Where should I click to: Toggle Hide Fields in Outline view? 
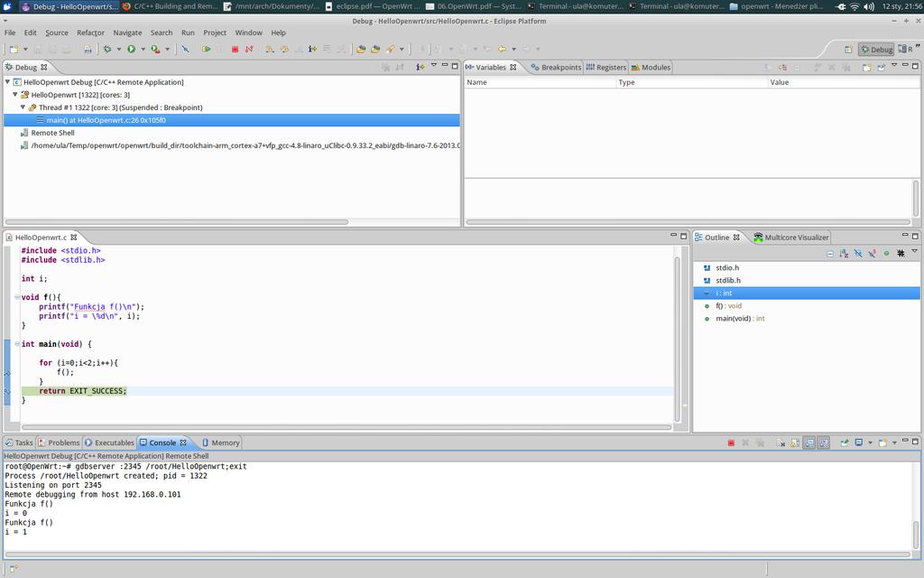pyautogui.click(x=858, y=254)
